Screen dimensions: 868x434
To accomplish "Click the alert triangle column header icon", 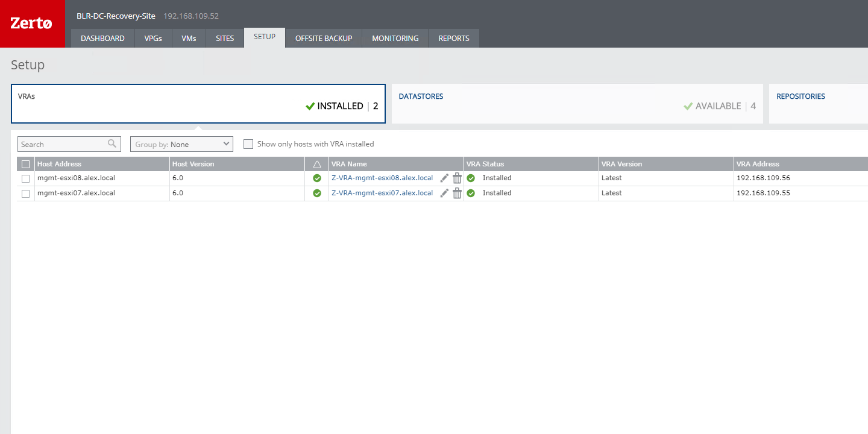I will (317, 164).
